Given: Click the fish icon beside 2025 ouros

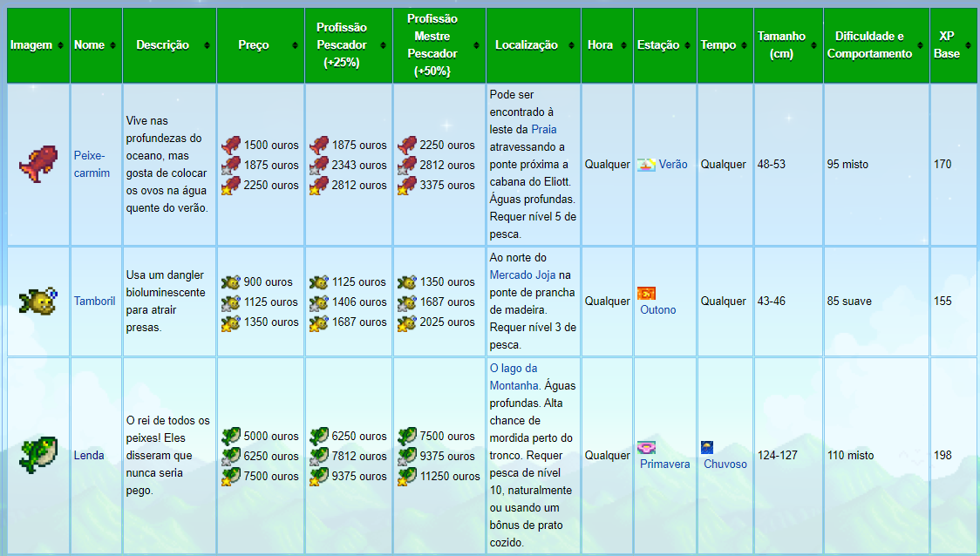Looking at the screenshot, I should (407, 322).
